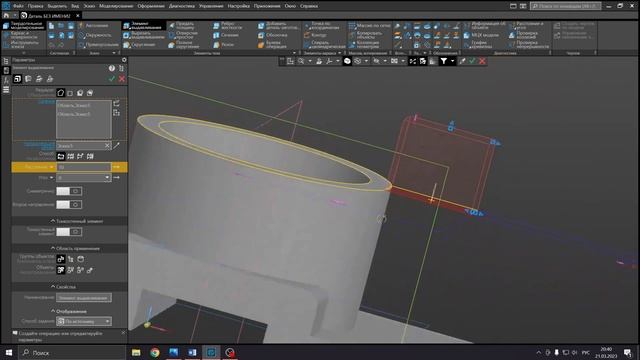Cancel operation with red X in parameters panel

[122, 79]
